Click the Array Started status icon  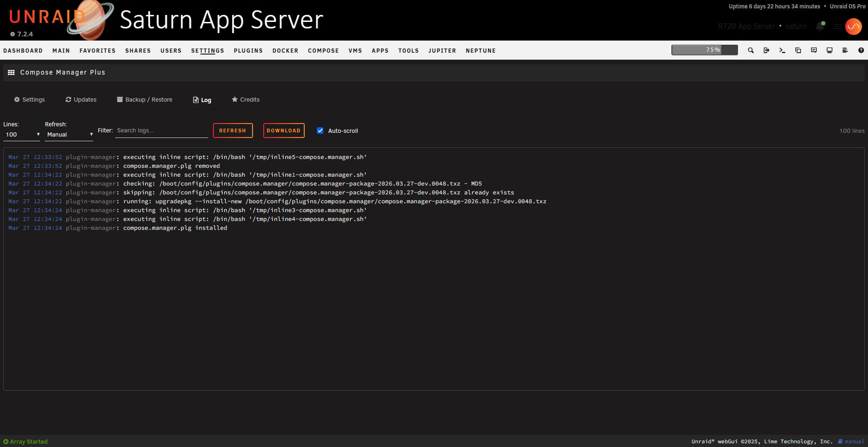click(6, 441)
